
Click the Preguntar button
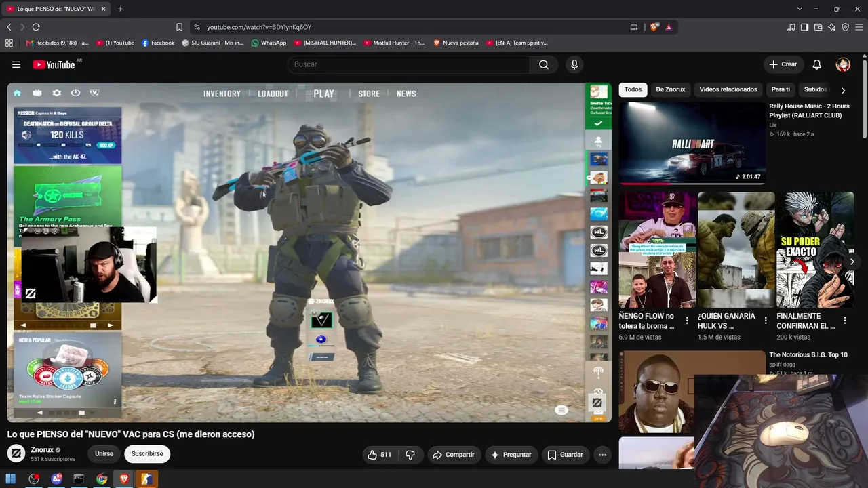coord(511,455)
